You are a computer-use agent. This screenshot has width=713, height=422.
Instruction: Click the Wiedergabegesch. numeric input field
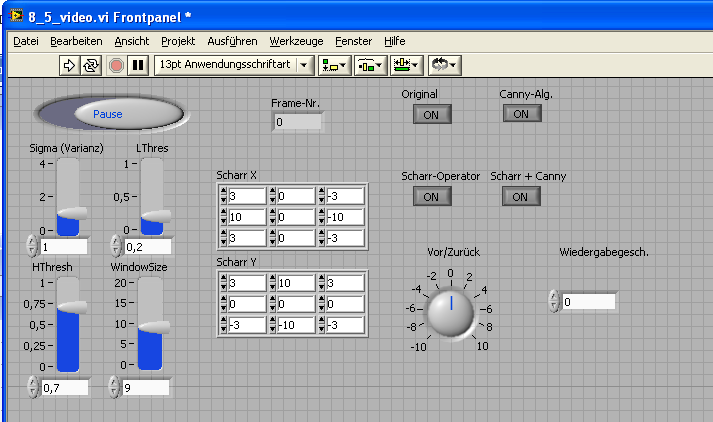click(x=587, y=301)
